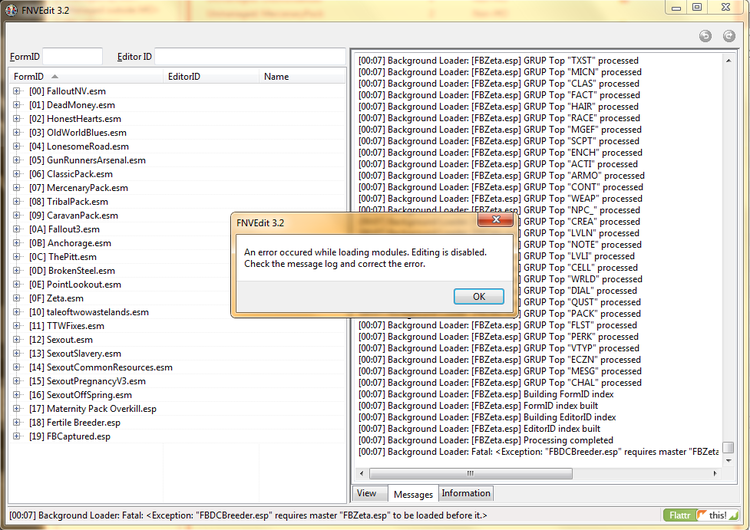
Task: Click the log line GRUP Top "TXST" processed
Action: pyautogui.click(x=498, y=61)
